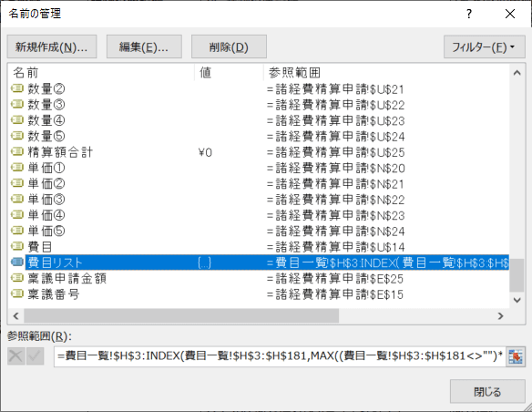Click reference =諸経費精算申請!$U$22

[x=335, y=105]
